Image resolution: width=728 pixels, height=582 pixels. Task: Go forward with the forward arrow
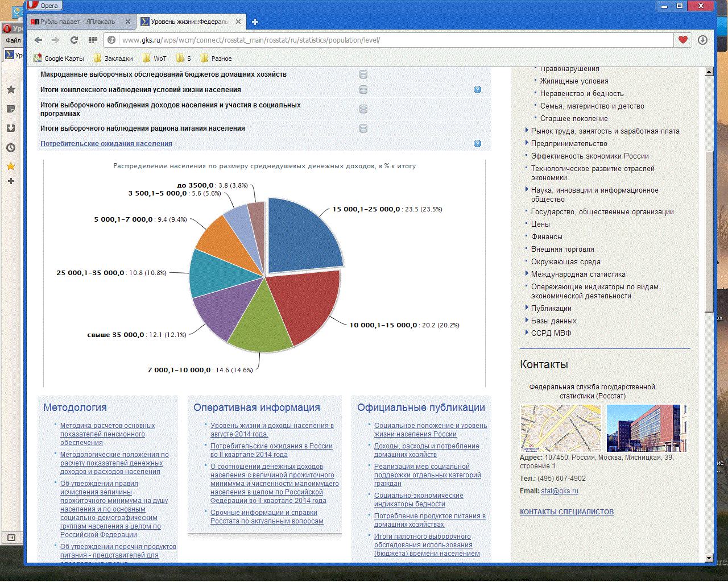[x=56, y=40]
